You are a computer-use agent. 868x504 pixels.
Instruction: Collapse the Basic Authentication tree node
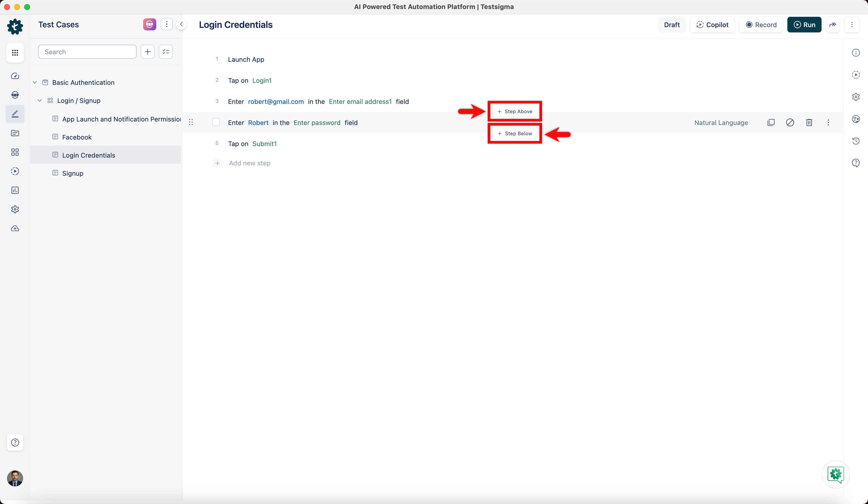pyautogui.click(x=35, y=83)
